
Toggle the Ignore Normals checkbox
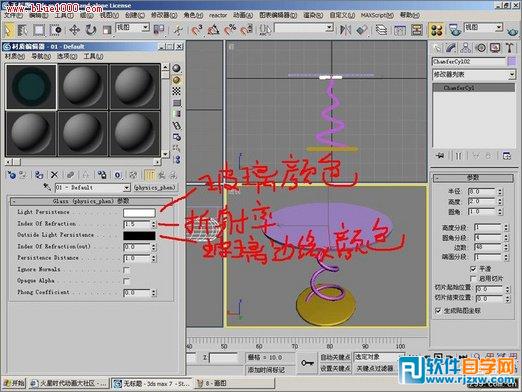[x=127, y=270]
